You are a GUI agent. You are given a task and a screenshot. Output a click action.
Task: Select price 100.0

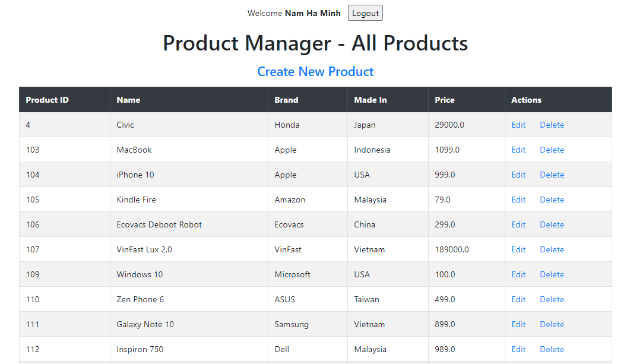click(x=466, y=274)
